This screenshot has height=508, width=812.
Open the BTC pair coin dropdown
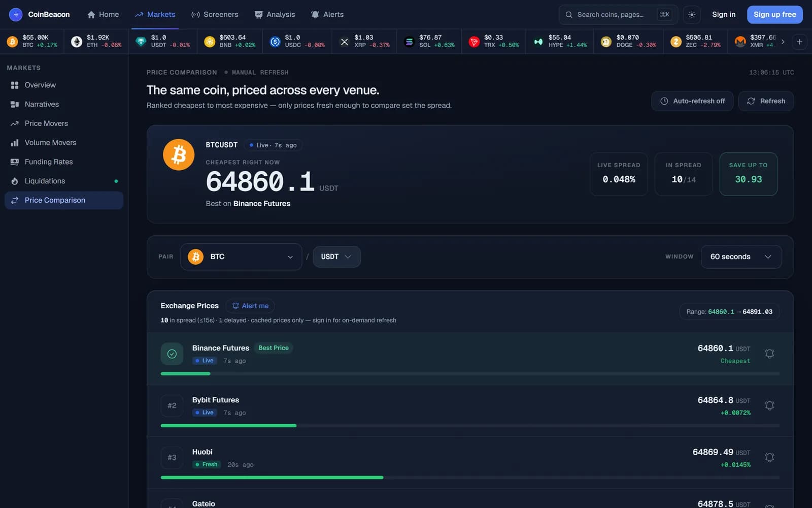click(241, 257)
